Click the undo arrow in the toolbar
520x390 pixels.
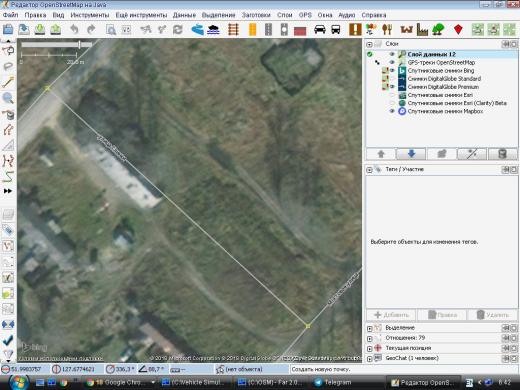click(x=74, y=30)
